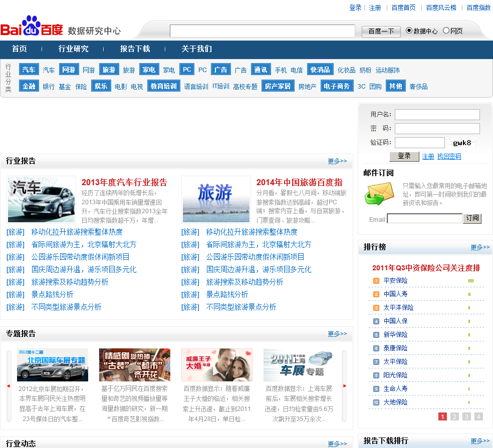This screenshot has width=493, height=448.
Task: Go to ranking page 3
Action: pyautogui.click(x=466, y=416)
